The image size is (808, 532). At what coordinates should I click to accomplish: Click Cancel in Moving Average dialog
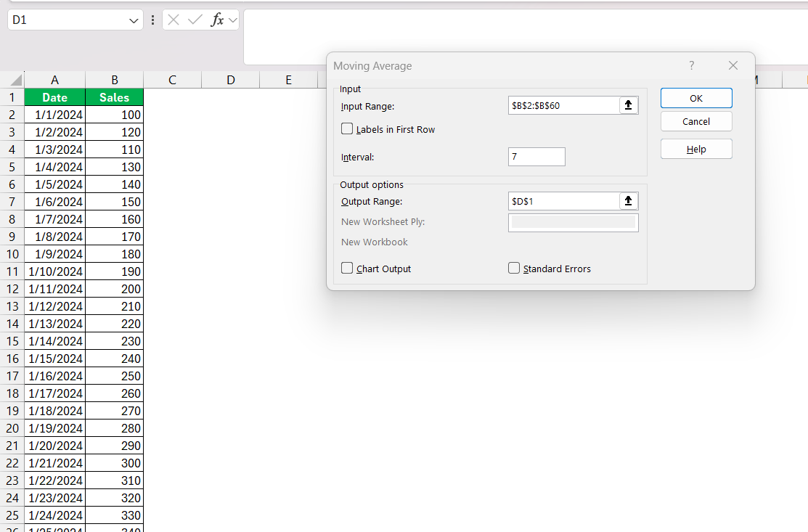point(696,121)
